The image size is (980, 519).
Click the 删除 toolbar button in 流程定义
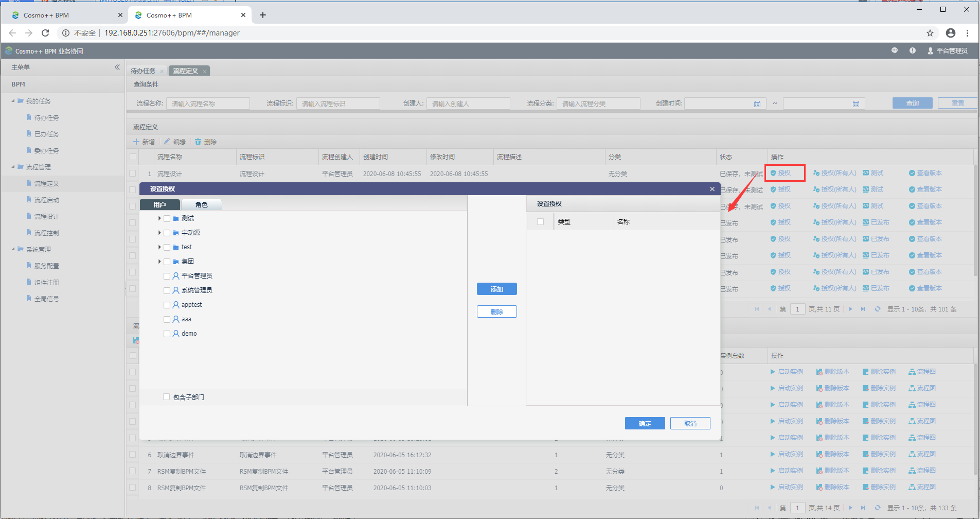coord(206,142)
